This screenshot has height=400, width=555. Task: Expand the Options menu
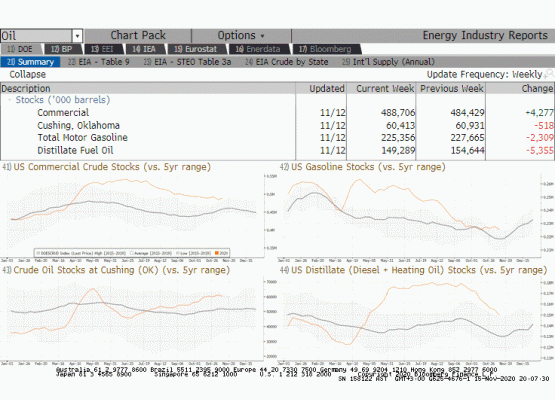[x=241, y=35]
